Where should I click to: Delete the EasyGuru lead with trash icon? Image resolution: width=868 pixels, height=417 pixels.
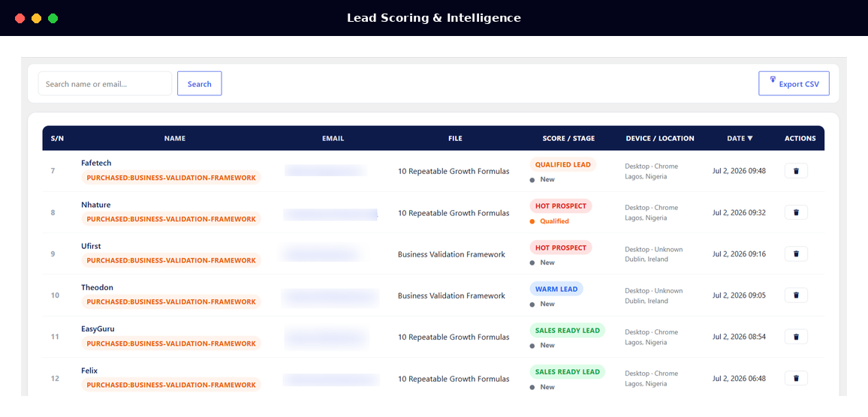coord(796,337)
